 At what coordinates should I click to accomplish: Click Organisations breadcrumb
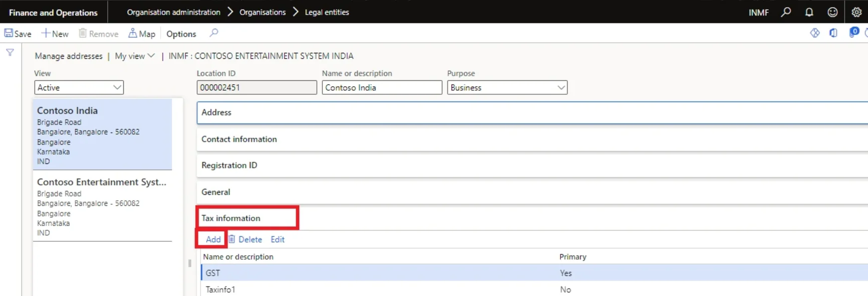click(262, 12)
